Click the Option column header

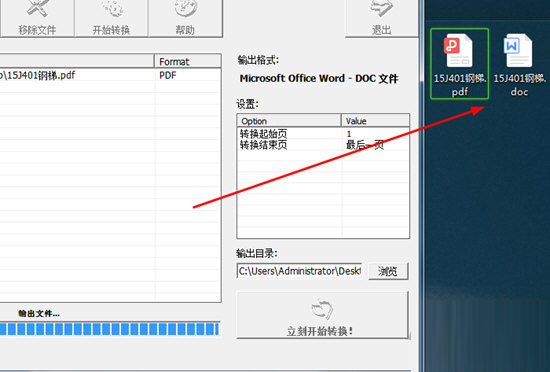click(289, 121)
